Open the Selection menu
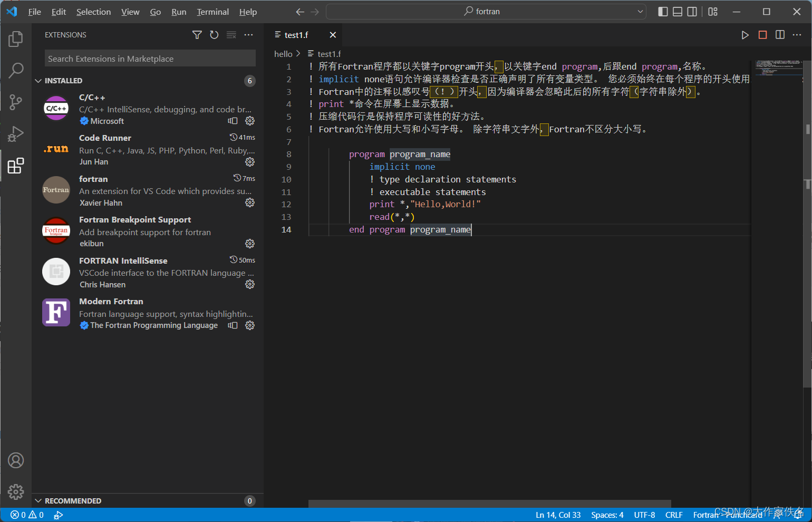The image size is (812, 522). pos(93,12)
